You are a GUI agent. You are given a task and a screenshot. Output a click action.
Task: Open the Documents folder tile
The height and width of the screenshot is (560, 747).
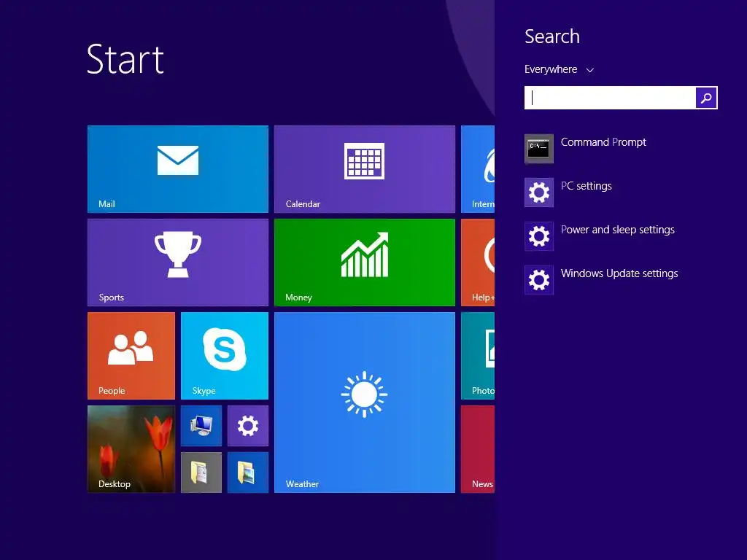pyautogui.click(x=201, y=472)
